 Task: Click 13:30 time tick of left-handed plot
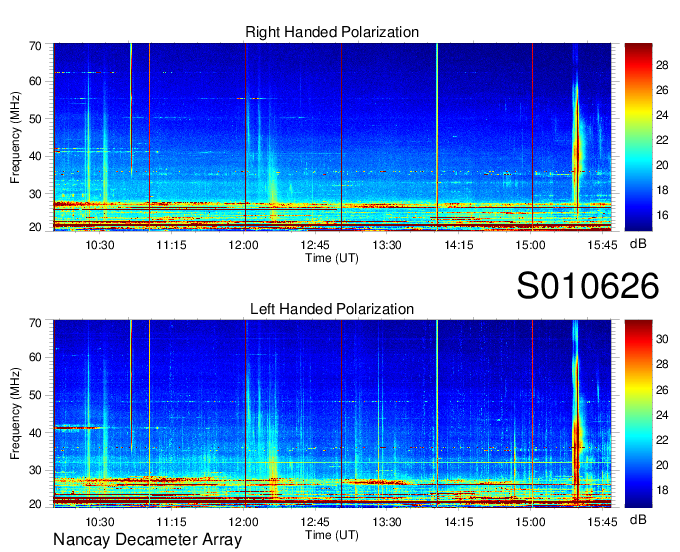(x=387, y=522)
